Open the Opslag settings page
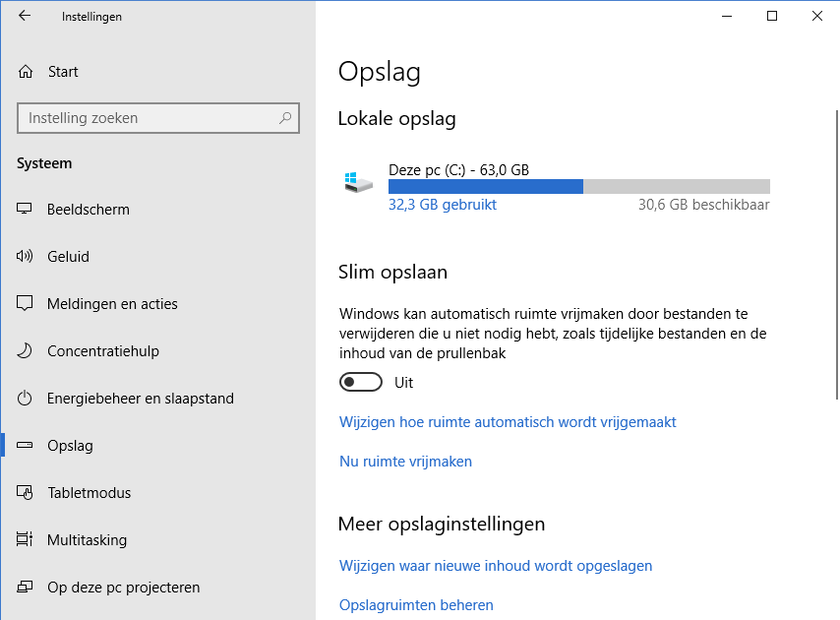840x620 pixels. pos(70,446)
